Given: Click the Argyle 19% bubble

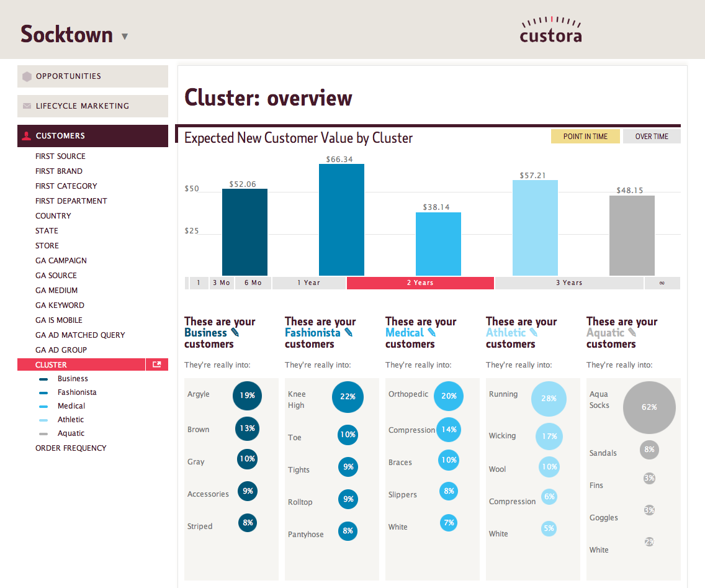Looking at the screenshot, I should tap(247, 396).
